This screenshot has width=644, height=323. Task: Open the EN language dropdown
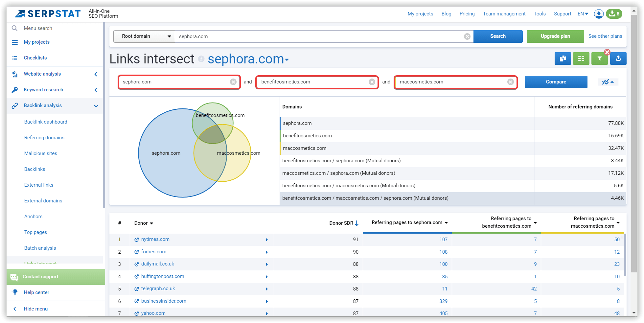(583, 14)
